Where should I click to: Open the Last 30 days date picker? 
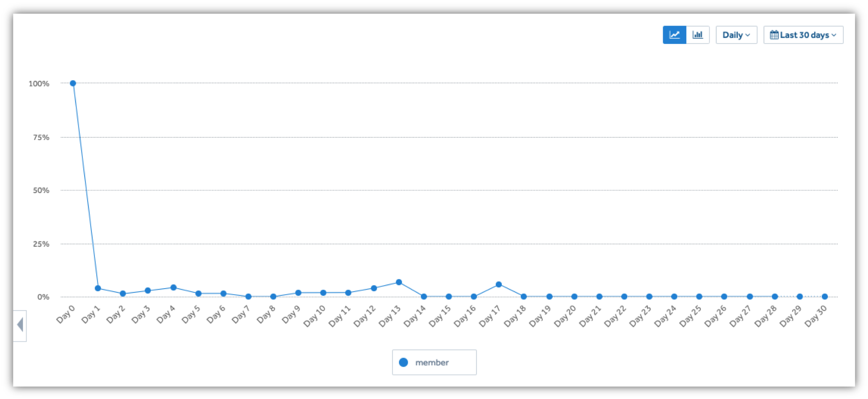point(803,35)
